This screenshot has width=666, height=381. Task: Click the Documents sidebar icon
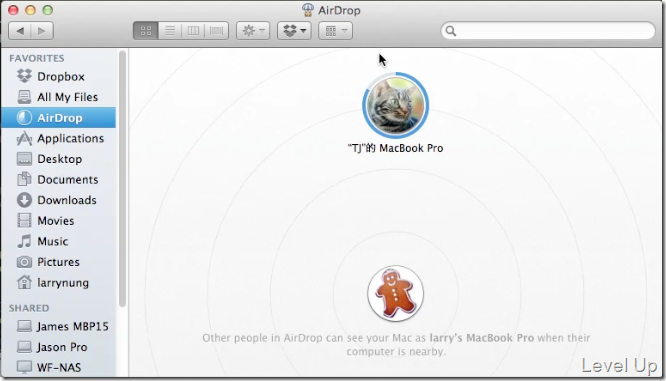24,179
